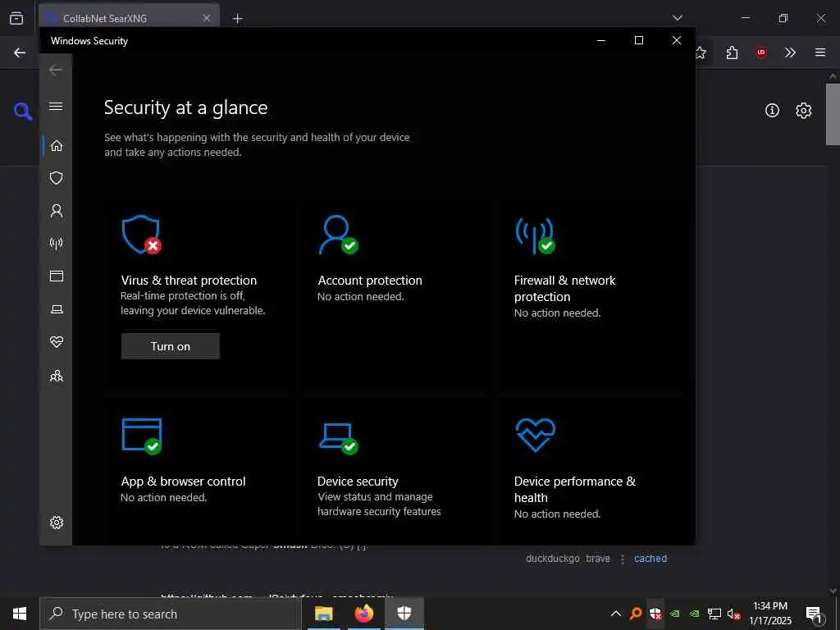
Task: Open uBlock Origin extension icon
Action: pyautogui.click(x=761, y=52)
